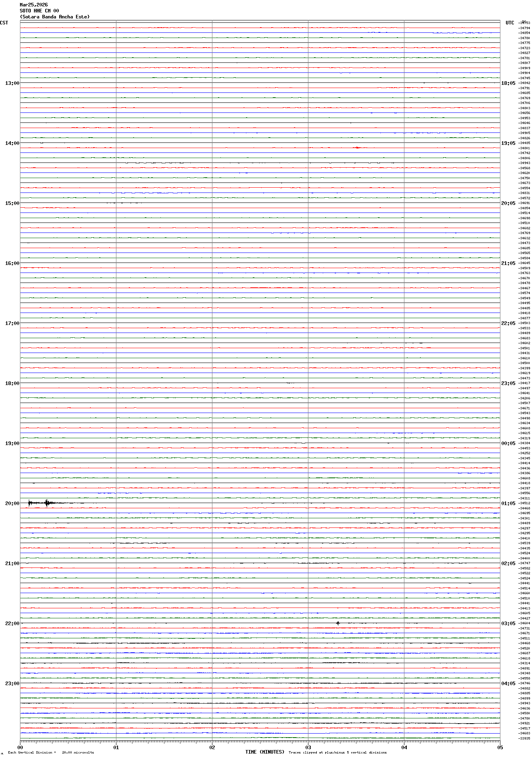
Task: Click the UTC timezone header label
Action: click(510, 23)
